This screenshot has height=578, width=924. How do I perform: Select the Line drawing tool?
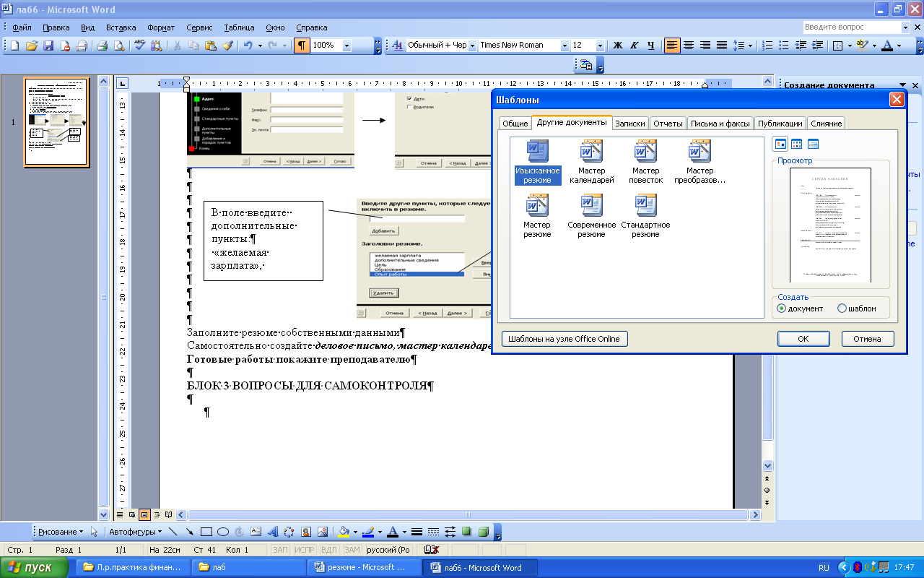(x=173, y=532)
